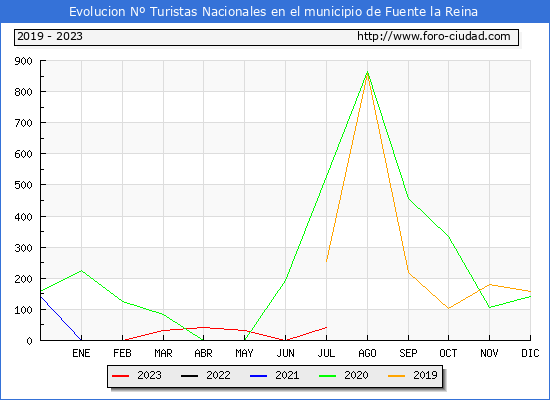Screen dimensions: 550x400
Task: Click the orange 2019 data point at NOV
Action: pos(489,285)
